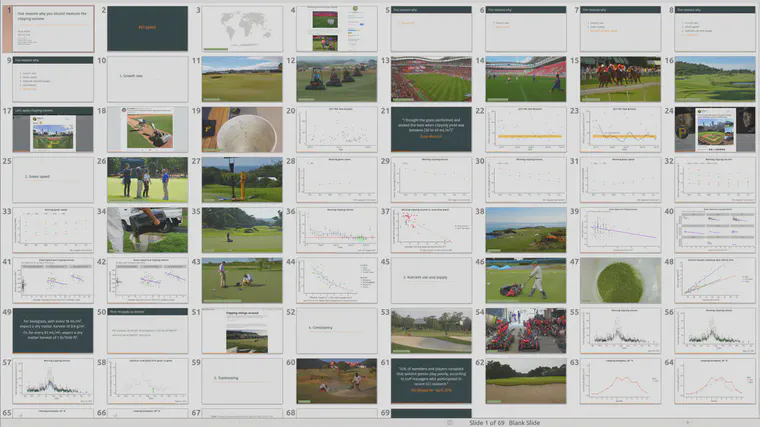Select slide 26 people standing on green
The width and height of the screenshot is (760, 427).
(x=147, y=180)
